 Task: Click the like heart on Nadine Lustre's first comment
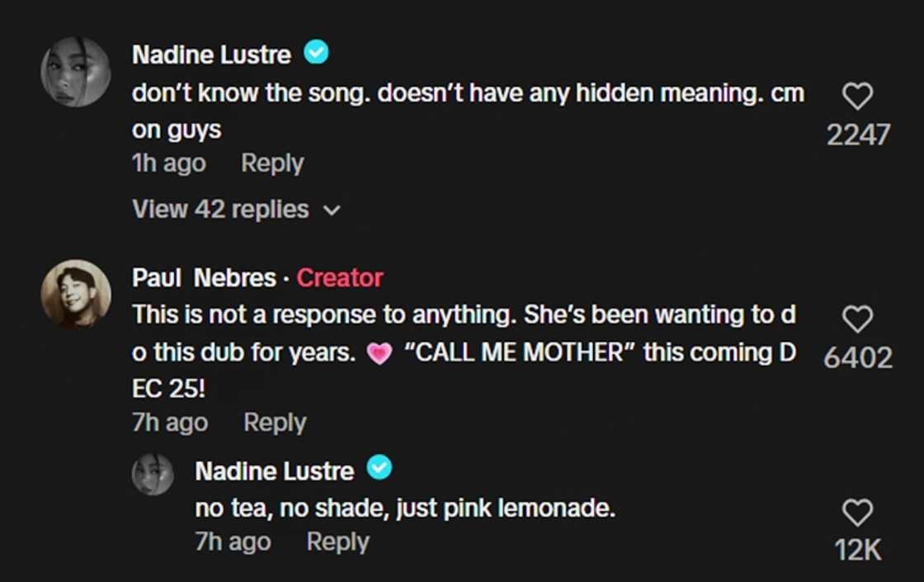coord(858,97)
